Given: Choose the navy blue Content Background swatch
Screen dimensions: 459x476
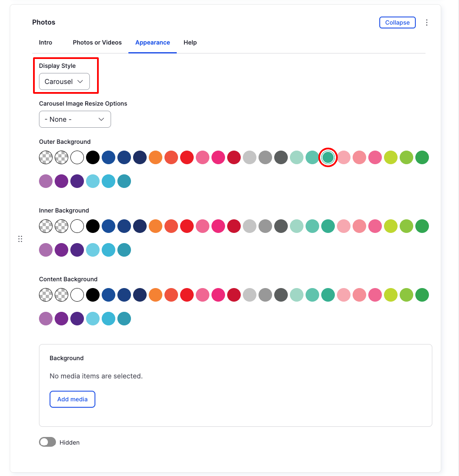Looking at the screenshot, I should tap(140, 295).
